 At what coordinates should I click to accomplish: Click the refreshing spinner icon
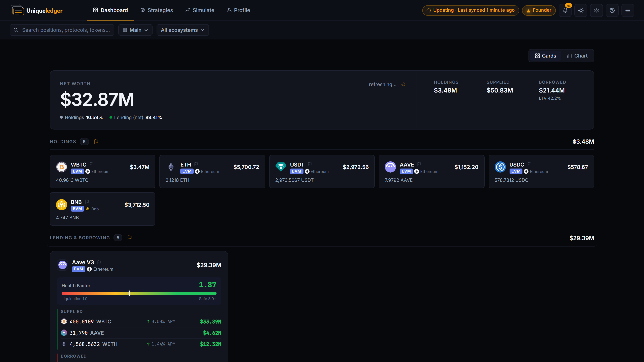(403, 84)
